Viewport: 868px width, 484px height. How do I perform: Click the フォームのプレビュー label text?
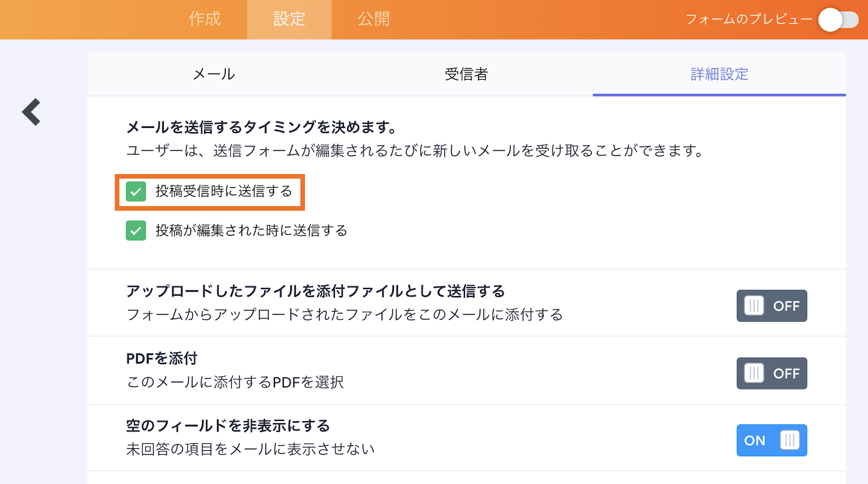pos(749,20)
